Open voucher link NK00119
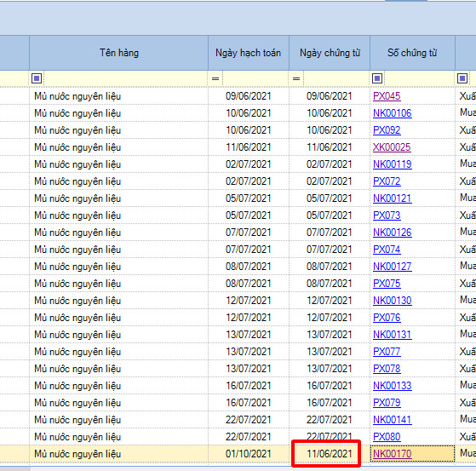476x471 pixels. tap(393, 164)
